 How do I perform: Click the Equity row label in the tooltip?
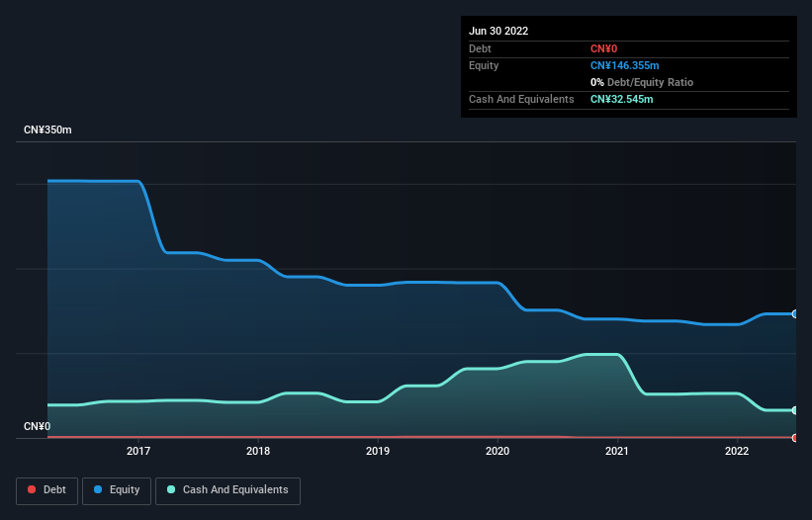[484, 65]
